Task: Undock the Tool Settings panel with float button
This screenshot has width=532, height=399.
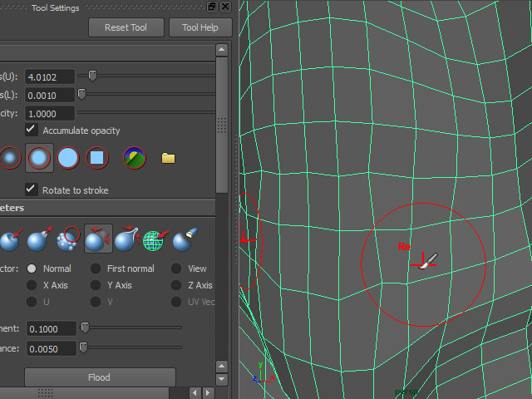Action: coord(212,7)
